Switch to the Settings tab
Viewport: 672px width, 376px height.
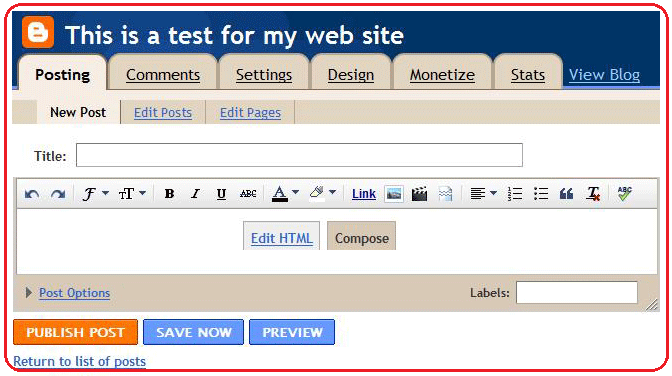pyautogui.click(x=264, y=75)
